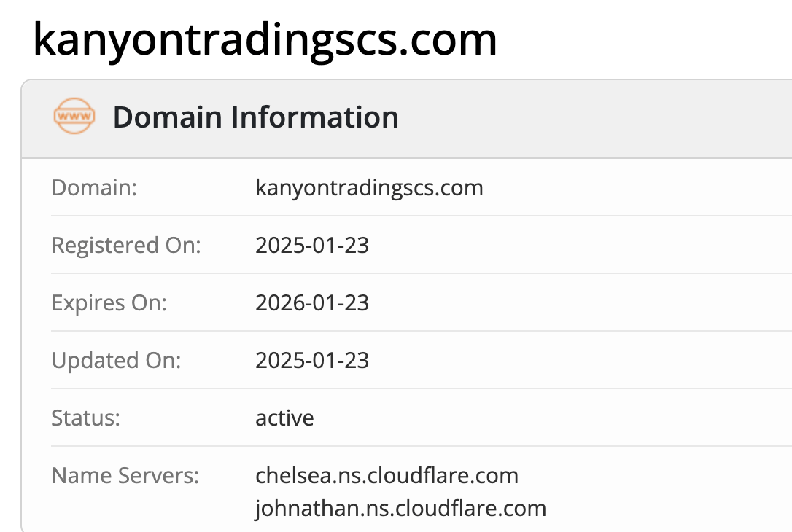Click the Status: field label
792x532 pixels.
click(x=85, y=418)
